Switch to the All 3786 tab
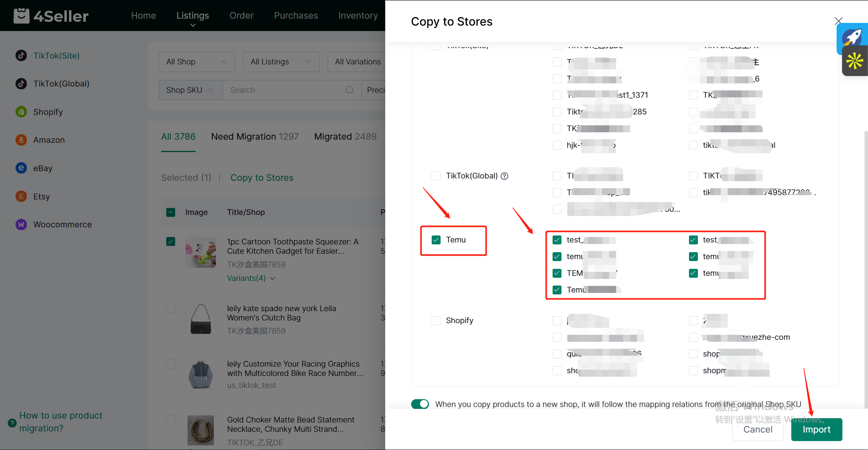Image resolution: width=868 pixels, height=450 pixels. coord(178,137)
